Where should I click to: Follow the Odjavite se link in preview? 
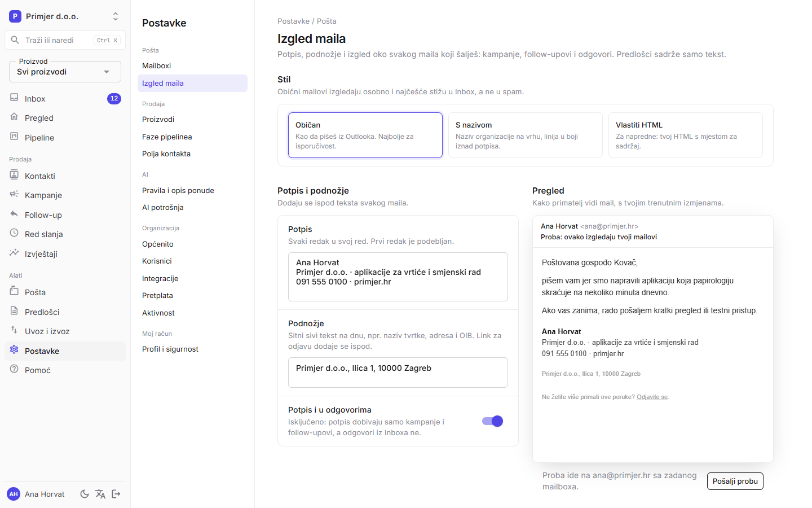652,397
